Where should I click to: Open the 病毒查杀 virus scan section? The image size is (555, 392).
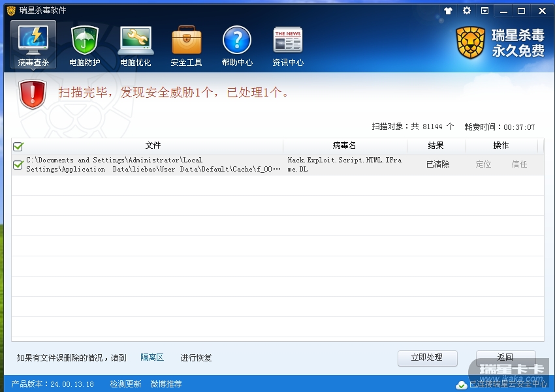(33, 45)
